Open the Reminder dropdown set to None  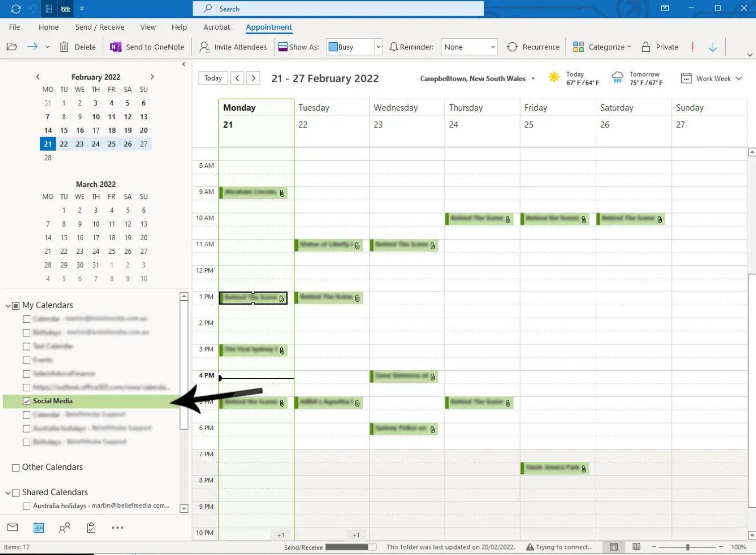[493, 47]
